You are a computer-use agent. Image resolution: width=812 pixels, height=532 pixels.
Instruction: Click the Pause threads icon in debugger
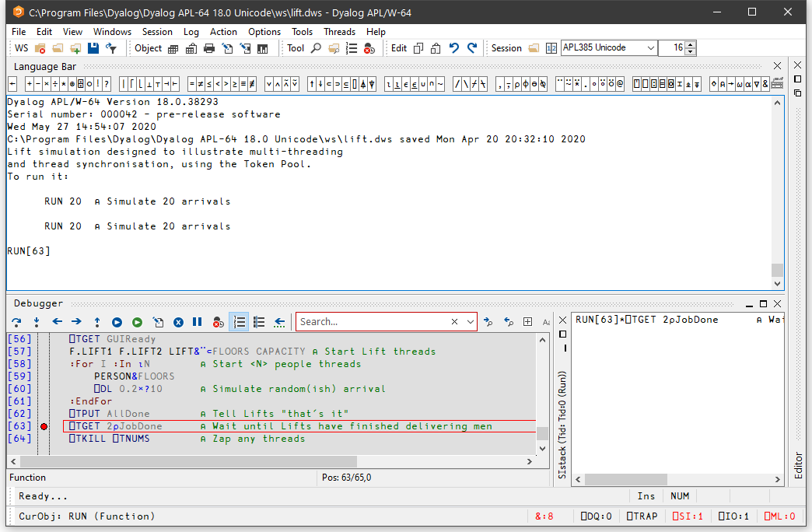(198, 321)
